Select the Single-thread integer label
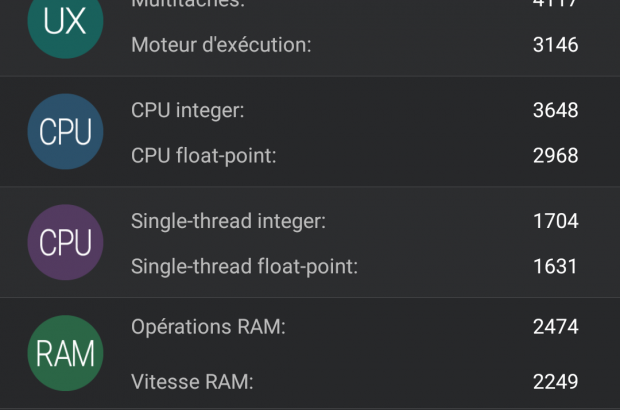This screenshot has width=620, height=410. tap(228, 220)
